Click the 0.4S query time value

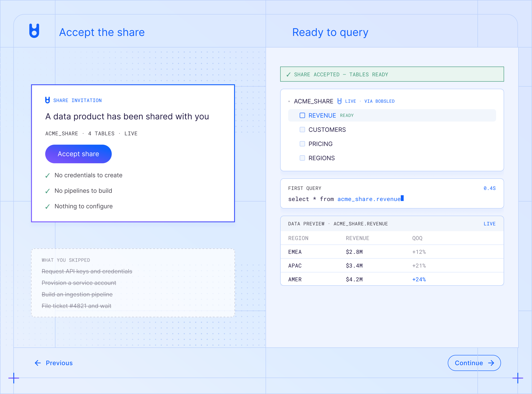coord(490,188)
